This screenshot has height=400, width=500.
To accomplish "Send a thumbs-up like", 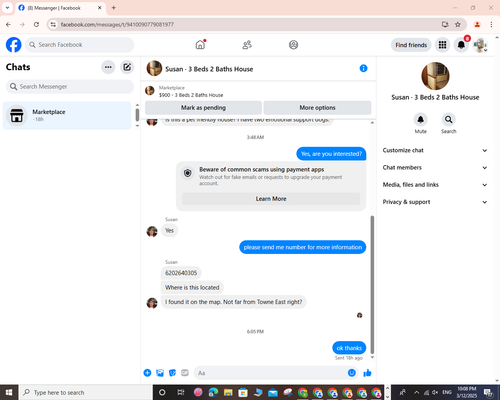I will (367, 373).
